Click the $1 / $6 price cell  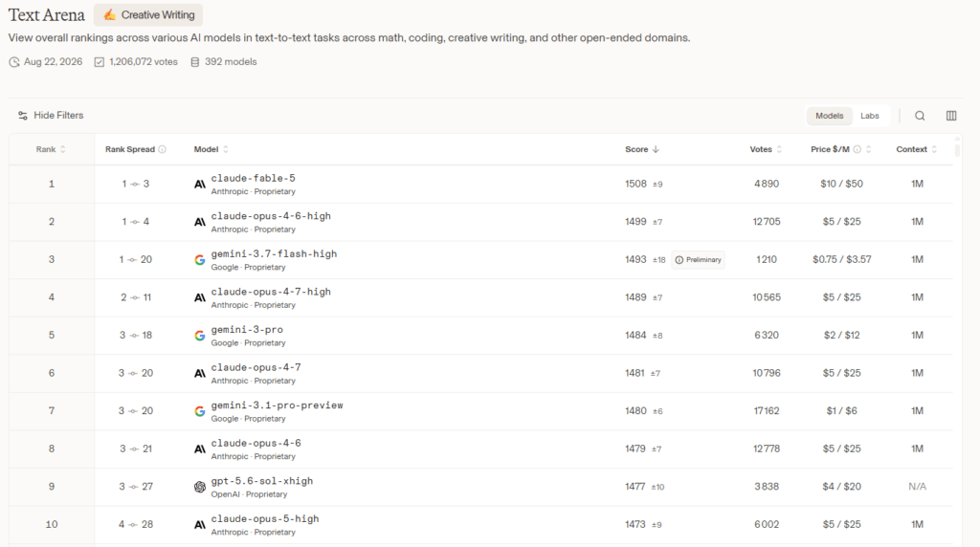point(841,411)
